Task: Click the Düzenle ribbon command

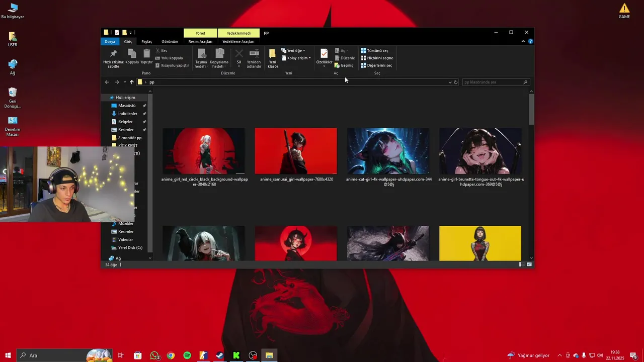Action: pyautogui.click(x=345, y=58)
